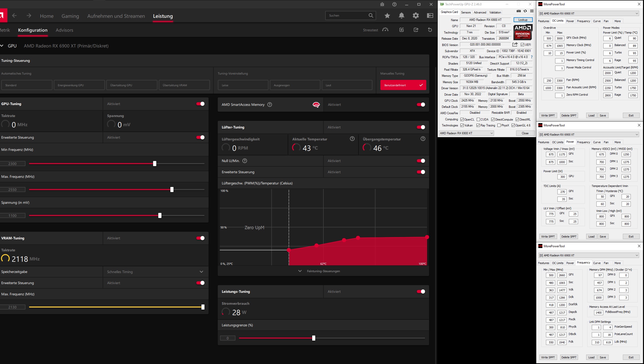Expand Feintuning-Steuerungen section

323,271
